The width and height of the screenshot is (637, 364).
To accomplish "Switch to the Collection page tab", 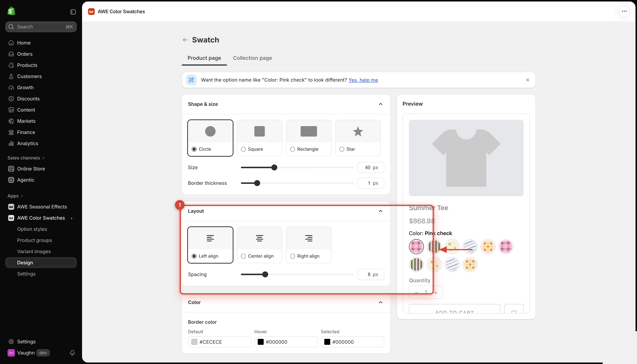I will 252,58.
